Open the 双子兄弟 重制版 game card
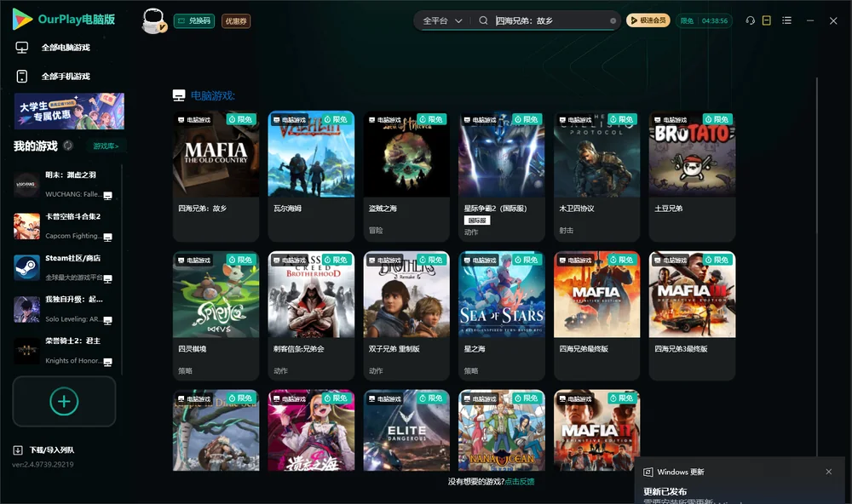This screenshot has height=504, width=852. (x=406, y=316)
